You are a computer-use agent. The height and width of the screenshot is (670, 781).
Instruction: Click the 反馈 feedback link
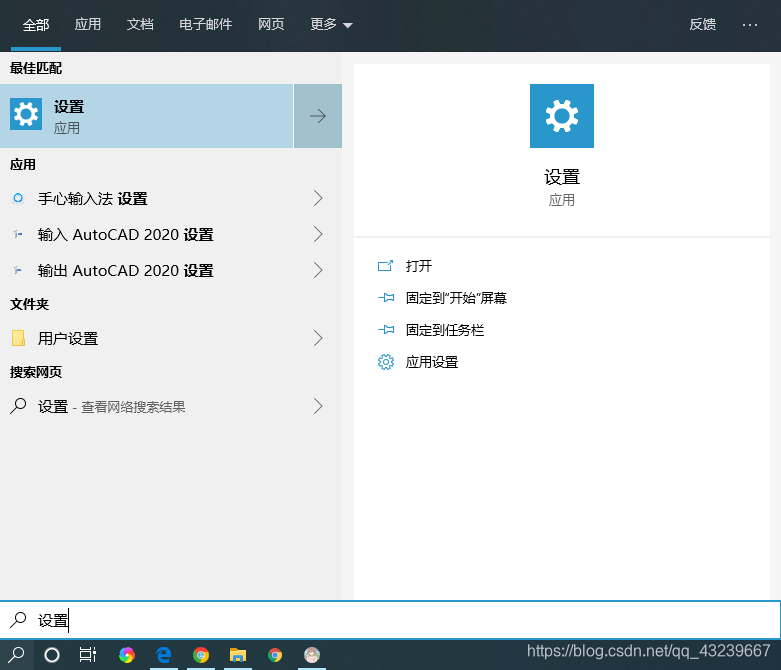[x=702, y=24]
